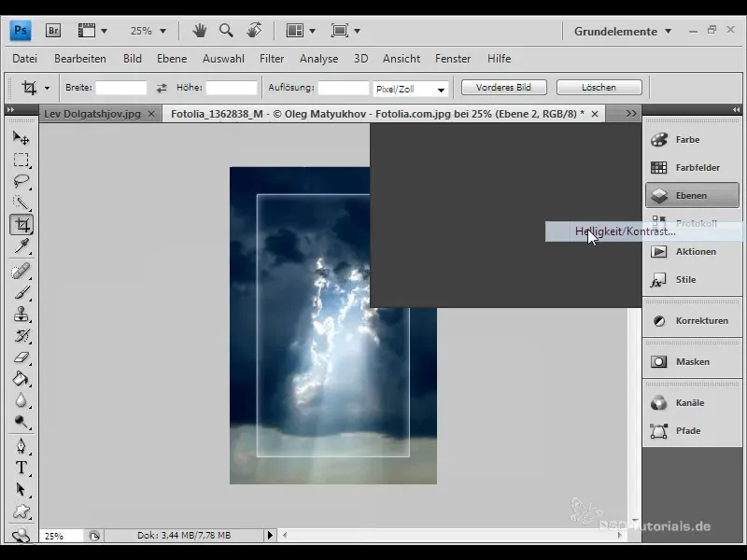Toggle the Ebenen panel

pyautogui.click(x=692, y=195)
